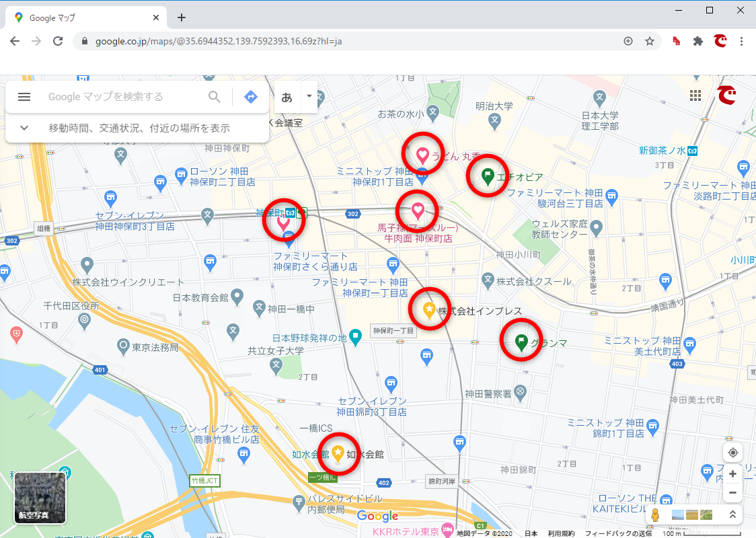Viewport: 756px width, 538px height.
Task: Click the search magnifier icon
Action: [215, 97]
